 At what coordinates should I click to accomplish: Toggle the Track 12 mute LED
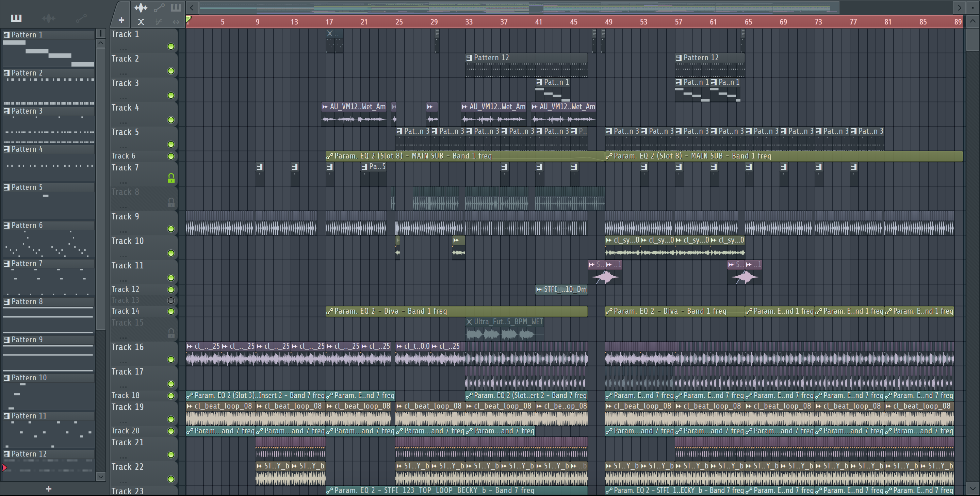[x=171, y=290]
